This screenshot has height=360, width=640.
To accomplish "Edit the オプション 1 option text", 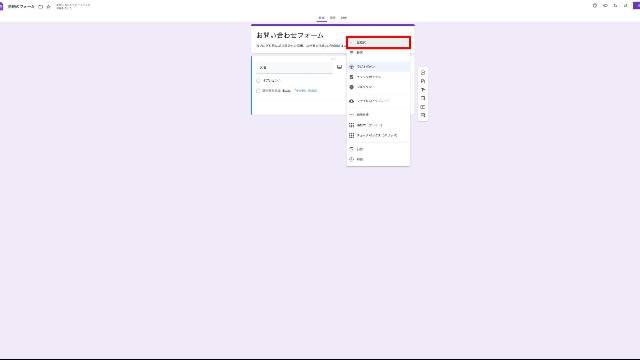I will pyautogui.click(x=271, y=81).
